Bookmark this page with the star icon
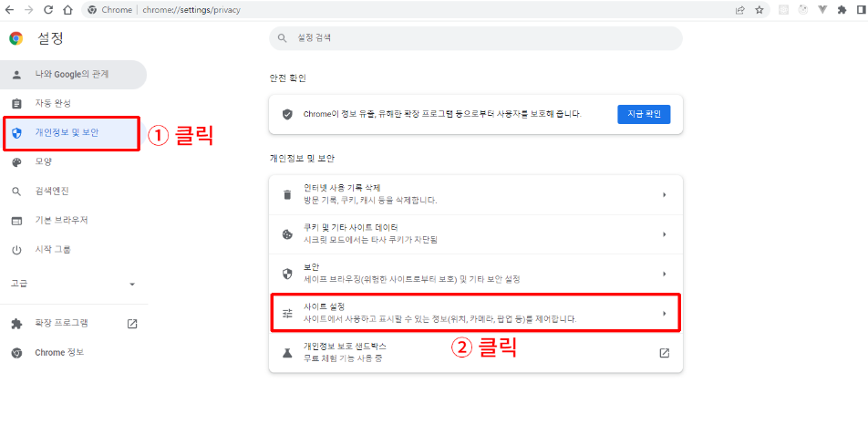Screen dimensions: 868x425 point(759,10)
